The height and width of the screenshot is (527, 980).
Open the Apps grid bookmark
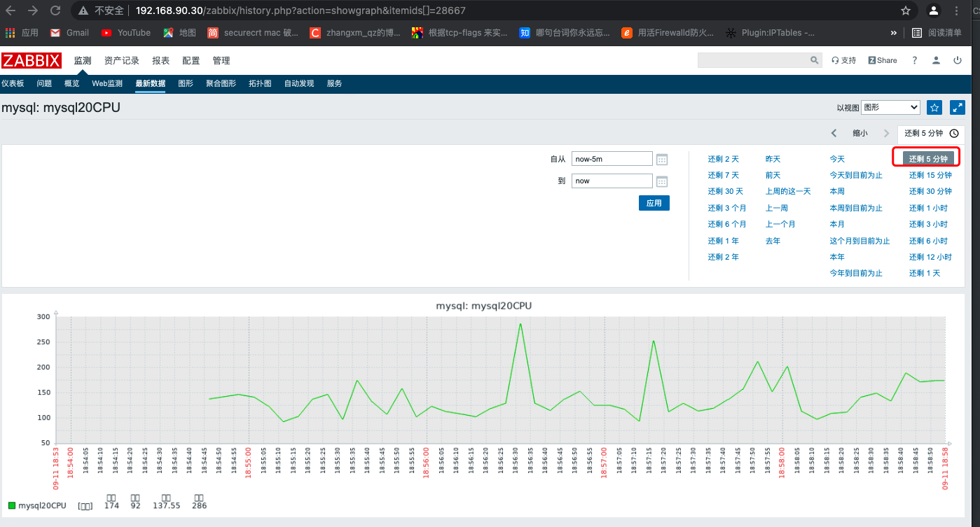coord(22,32)
